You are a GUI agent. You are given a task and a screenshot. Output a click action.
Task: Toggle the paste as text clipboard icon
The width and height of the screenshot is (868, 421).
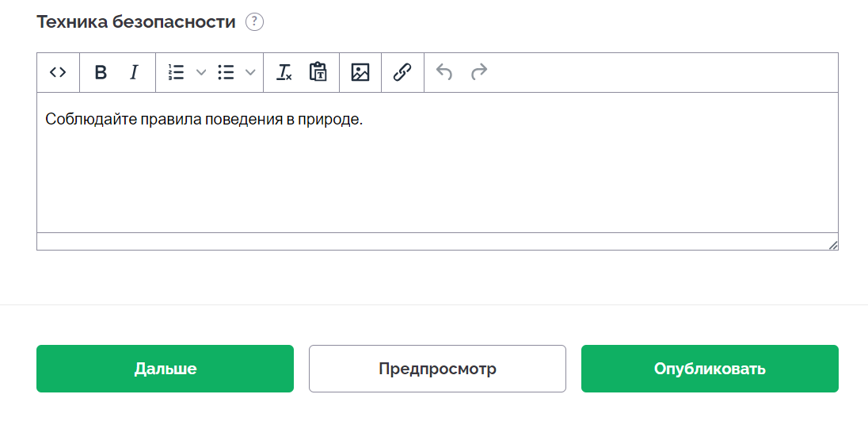pos(318,73)
